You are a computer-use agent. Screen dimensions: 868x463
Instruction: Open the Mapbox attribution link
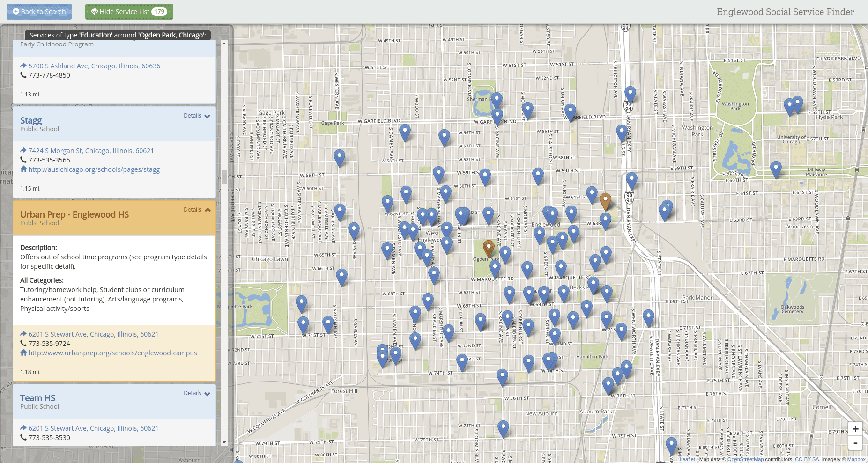856,459
